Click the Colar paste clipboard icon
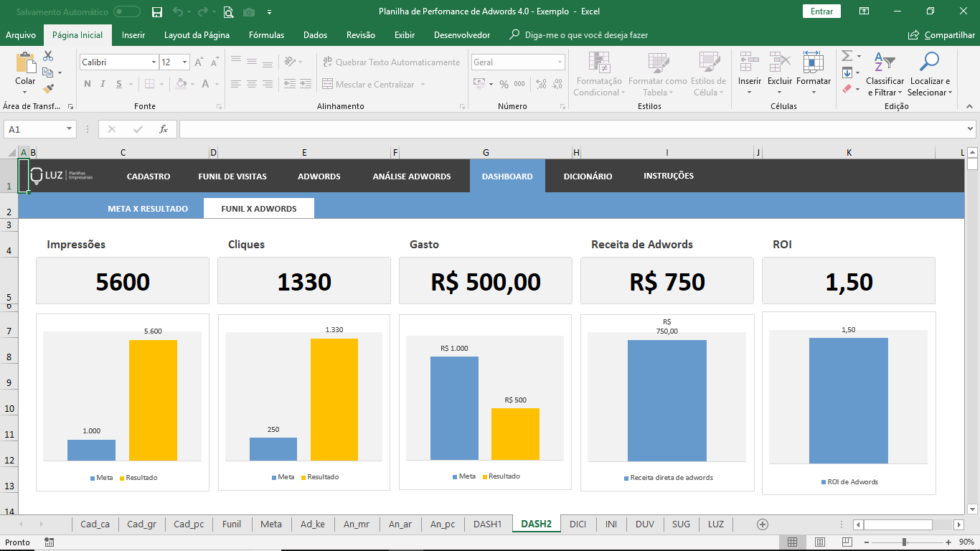 pyautogui.click(x=25, y=62)
